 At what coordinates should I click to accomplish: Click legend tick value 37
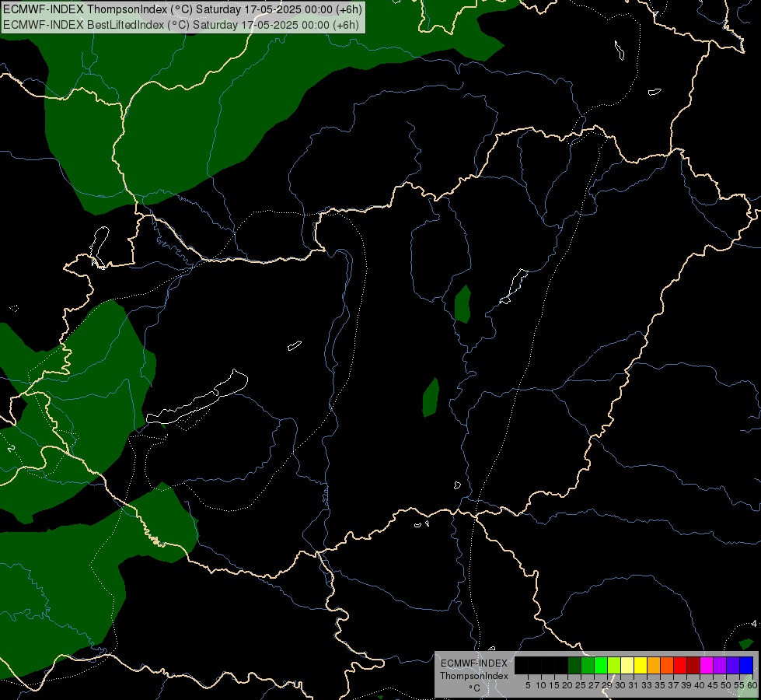(x=673, y=685)
